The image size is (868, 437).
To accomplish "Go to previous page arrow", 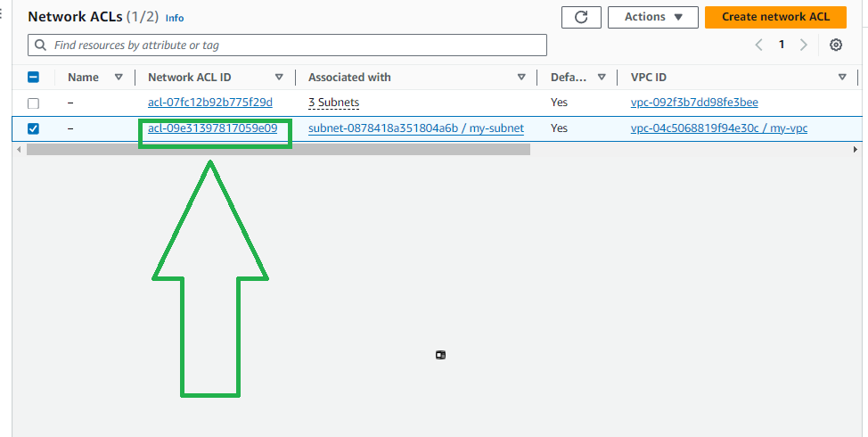I will [x=759, y=45].
